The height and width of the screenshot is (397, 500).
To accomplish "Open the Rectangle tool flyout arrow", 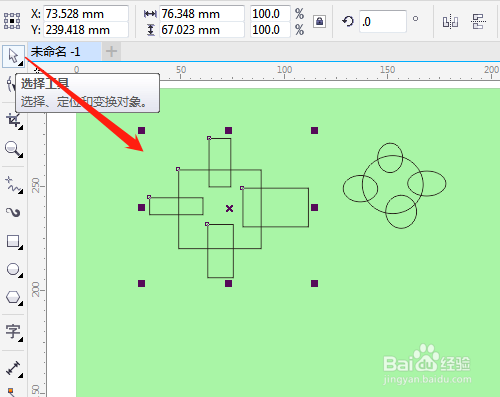I will tap(21, 247).
